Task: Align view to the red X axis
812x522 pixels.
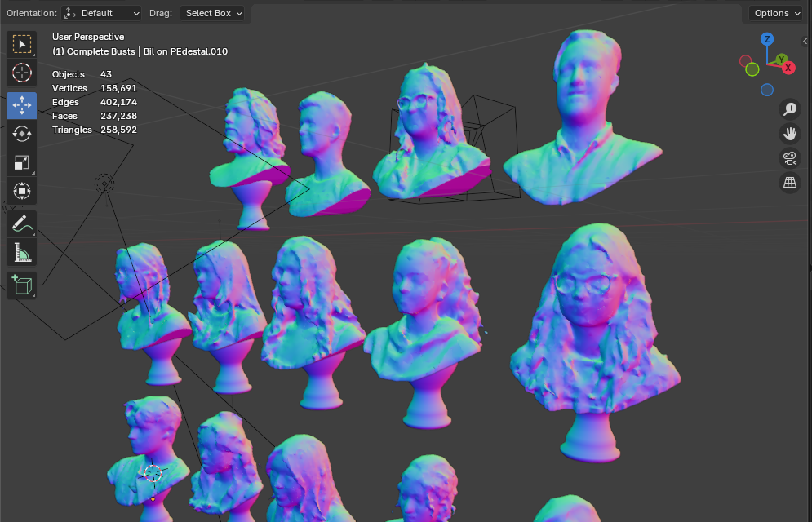Action: pyautogui.click(x=788, y=68)
